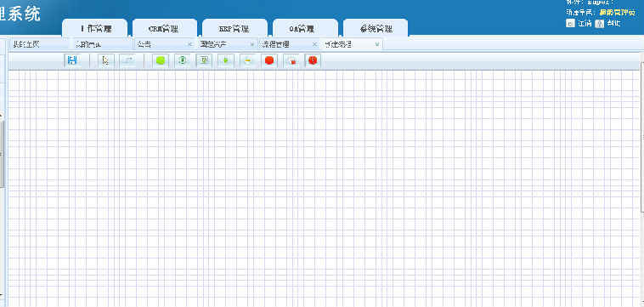
Task: Click the logout icon beside 注销
Action: coord(570,24)
